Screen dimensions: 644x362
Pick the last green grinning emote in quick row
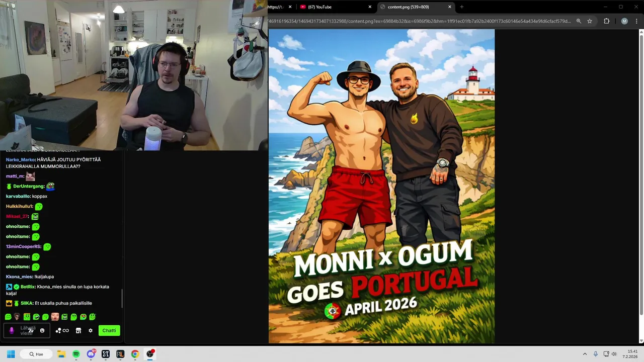93,317
